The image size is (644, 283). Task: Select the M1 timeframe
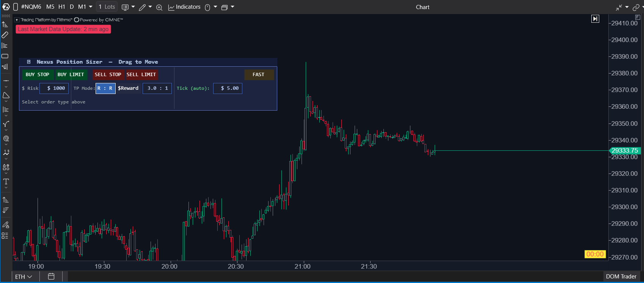(x=82, y=7)
